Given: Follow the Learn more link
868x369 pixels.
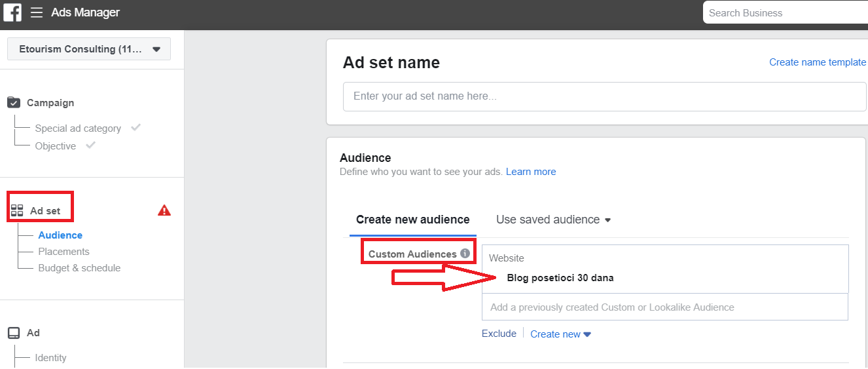Looking at the screenshot, I should tap(531, 172).
